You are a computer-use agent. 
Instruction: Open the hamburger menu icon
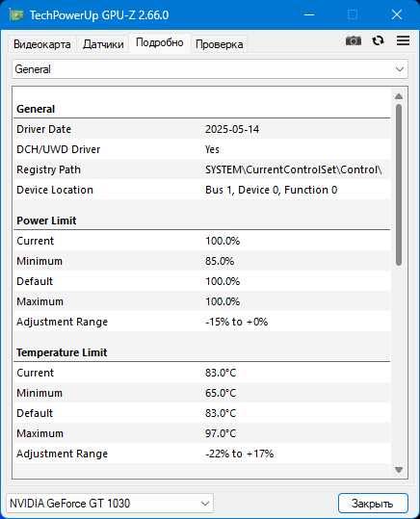[403, 40]
